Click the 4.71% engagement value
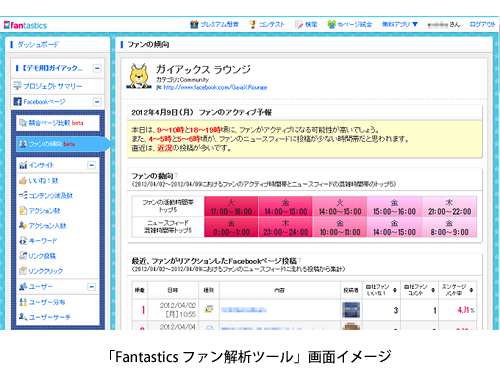 (x=466, y=310)
